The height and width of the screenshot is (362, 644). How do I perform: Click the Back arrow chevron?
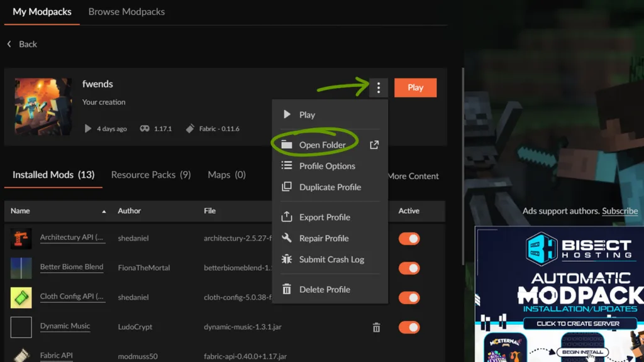pos(9,44)
